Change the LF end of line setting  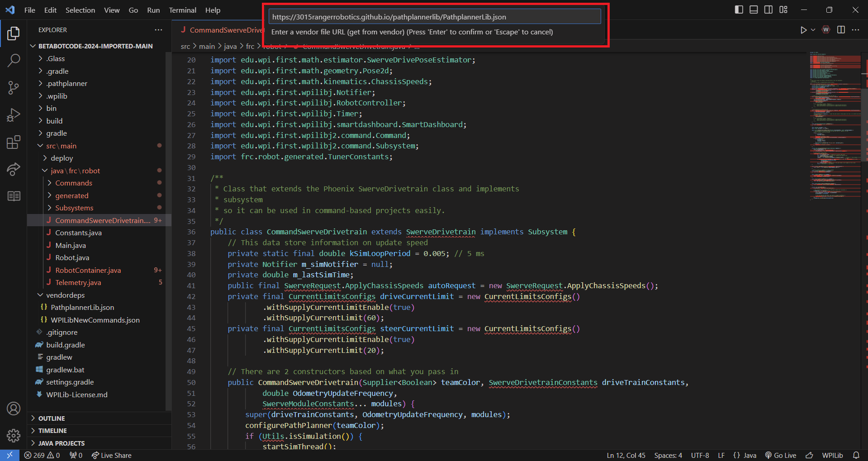coord(721,455)
